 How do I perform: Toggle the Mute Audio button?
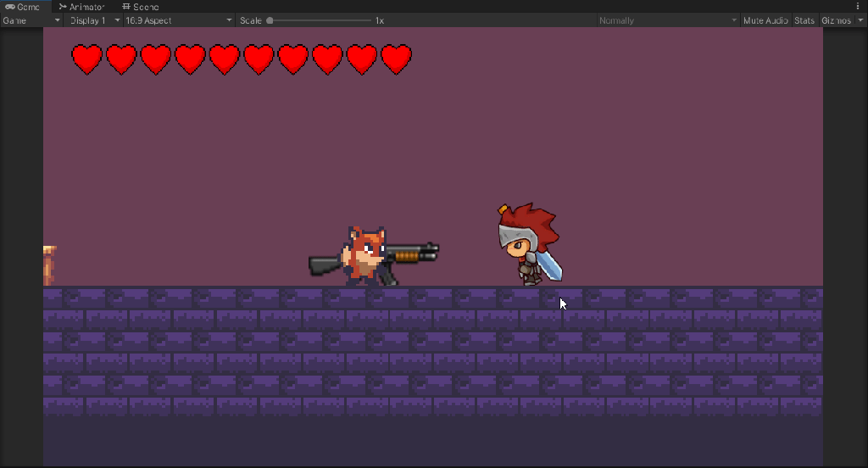pyautogui.click(x=765, y=20)
